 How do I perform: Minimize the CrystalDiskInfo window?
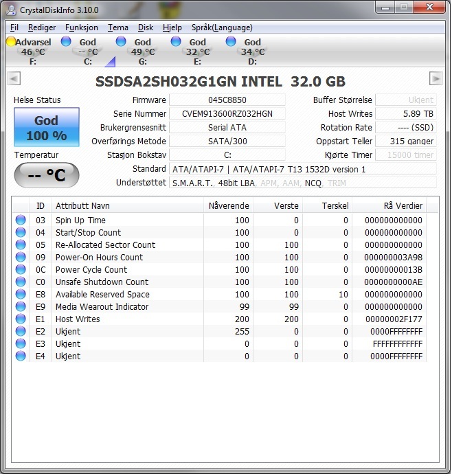pyautogui.click(x=385, y=8)
